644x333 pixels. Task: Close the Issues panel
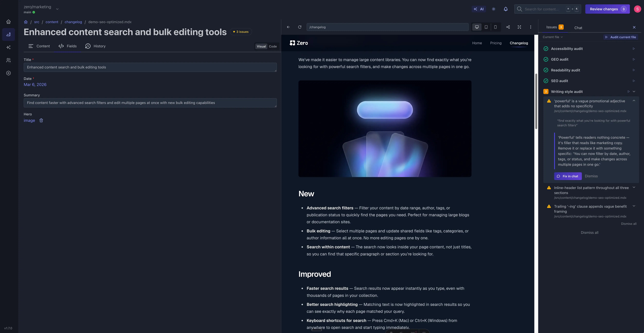pos(634,27)
